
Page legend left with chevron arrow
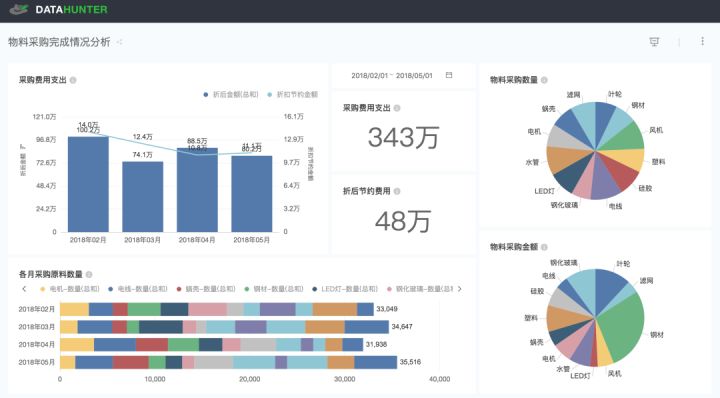(x=24, y=289)
